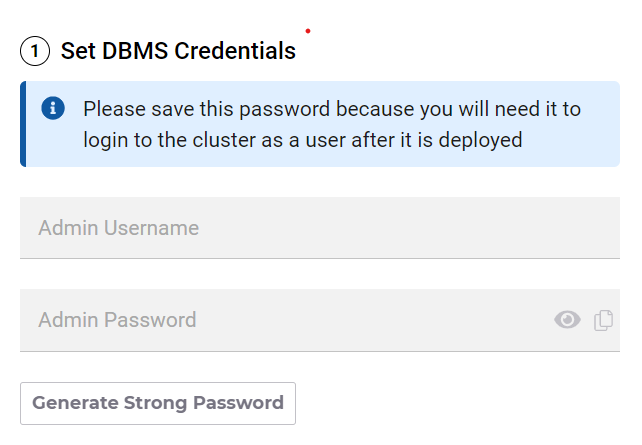
Task: Click the dark blue left banner border
Action: point(22,124)
